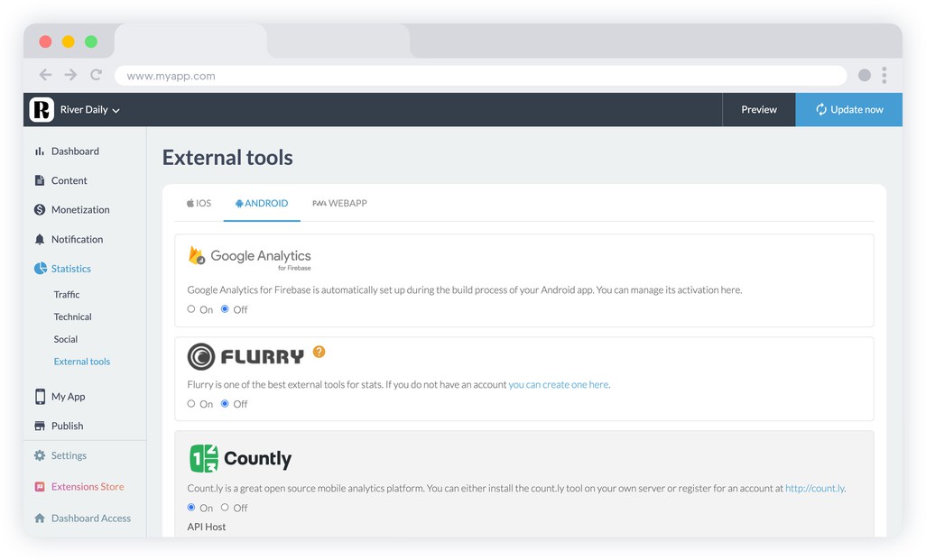Click the Dashboard bar chart icon
The width and height of the screenshot is (926, 560).
pos(40,151)
